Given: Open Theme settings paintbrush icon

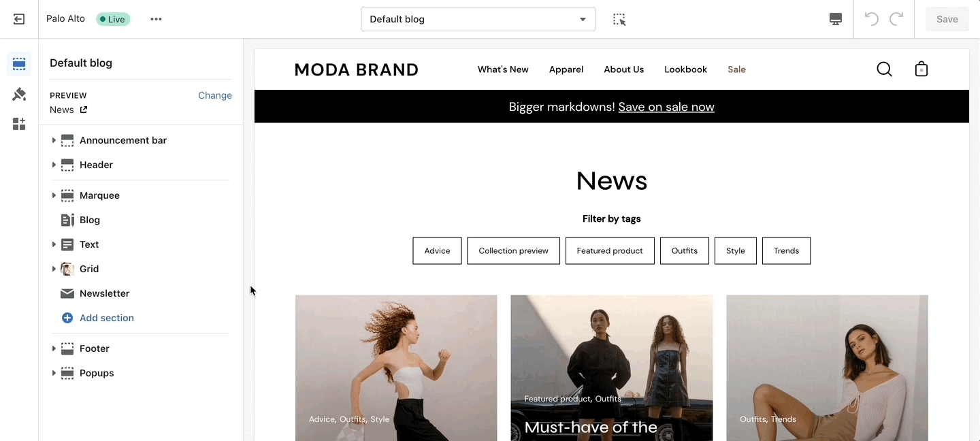Looking at the screenshot, I should click(x=19, y=94).
